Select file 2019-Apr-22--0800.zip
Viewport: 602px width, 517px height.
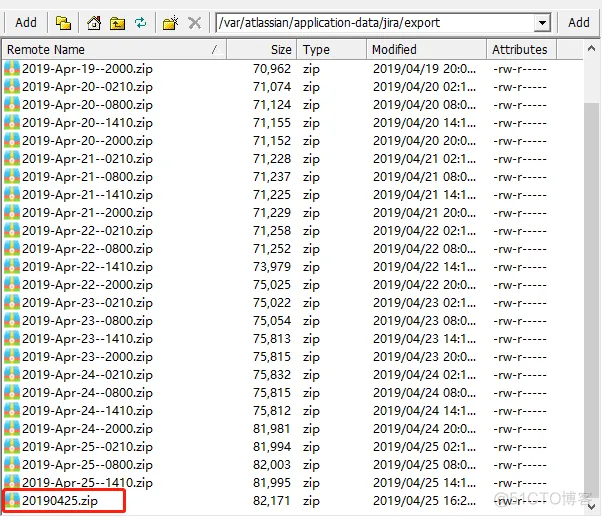pyautogui.click(x=87, y=249)
